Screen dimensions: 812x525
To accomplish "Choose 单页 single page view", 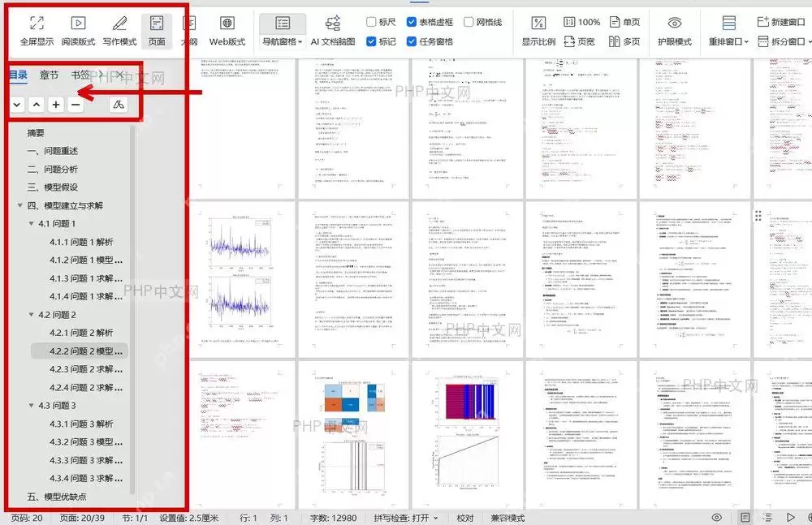I will 624,22.
